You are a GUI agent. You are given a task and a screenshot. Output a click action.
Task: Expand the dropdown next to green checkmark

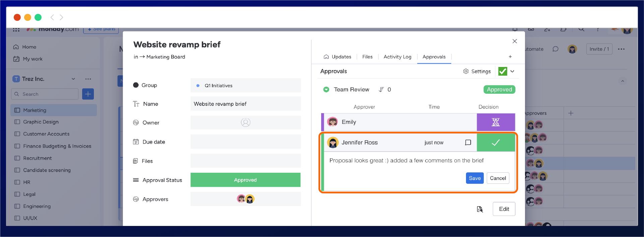[x=512, y=71]
